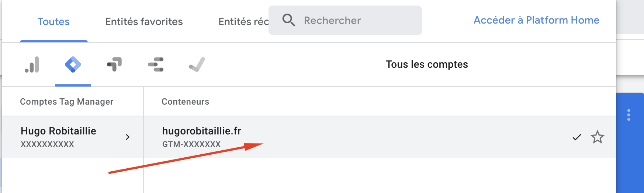Select the Hugo Robitaillie account
Screen dimensions: 644x193
pyautogui.click(x=58, y=137)
